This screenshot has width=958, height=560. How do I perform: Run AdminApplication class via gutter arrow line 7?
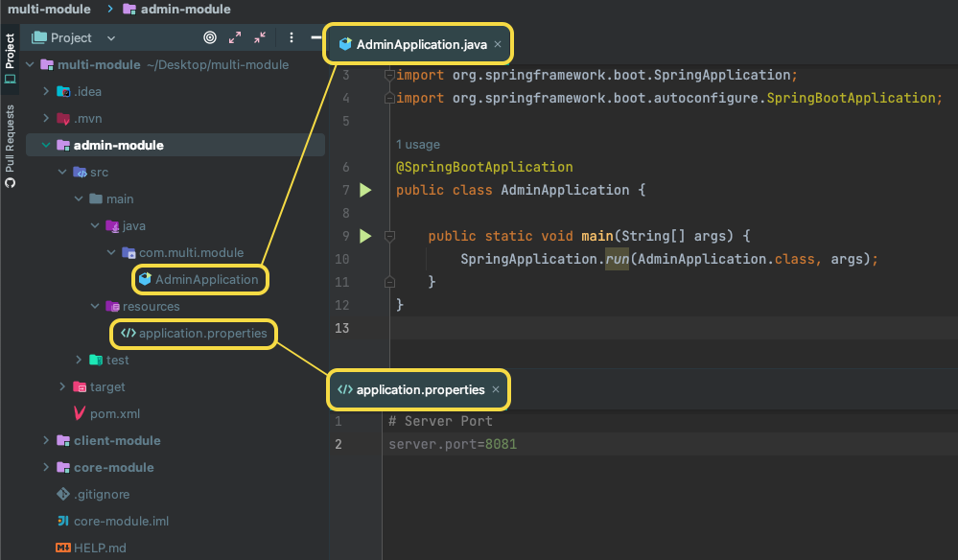[x=365, y=190]
